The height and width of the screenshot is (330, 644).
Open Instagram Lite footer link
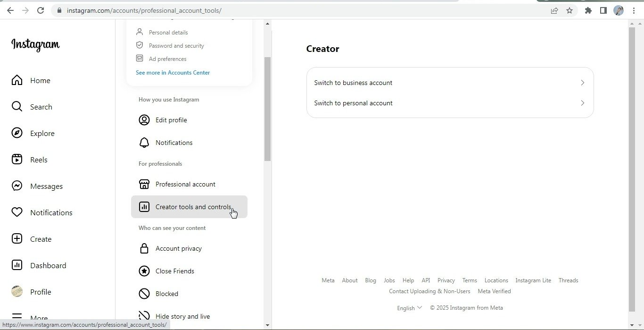tap(533, 280)
